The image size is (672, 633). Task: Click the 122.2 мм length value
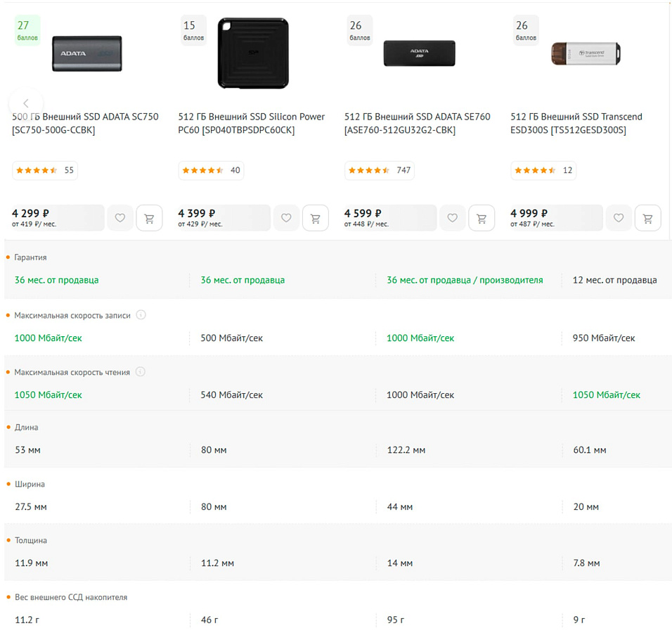click(406, 450)
